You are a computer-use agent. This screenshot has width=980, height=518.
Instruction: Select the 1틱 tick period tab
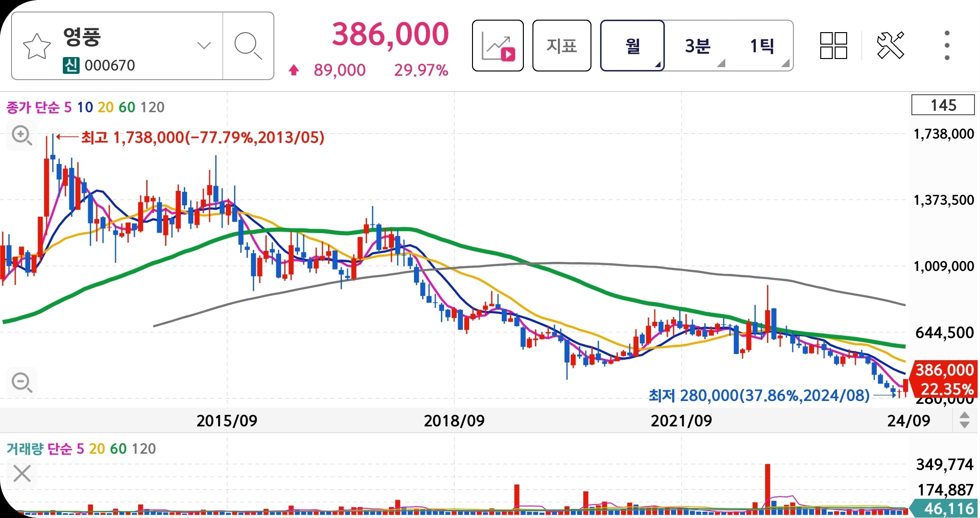762,46
